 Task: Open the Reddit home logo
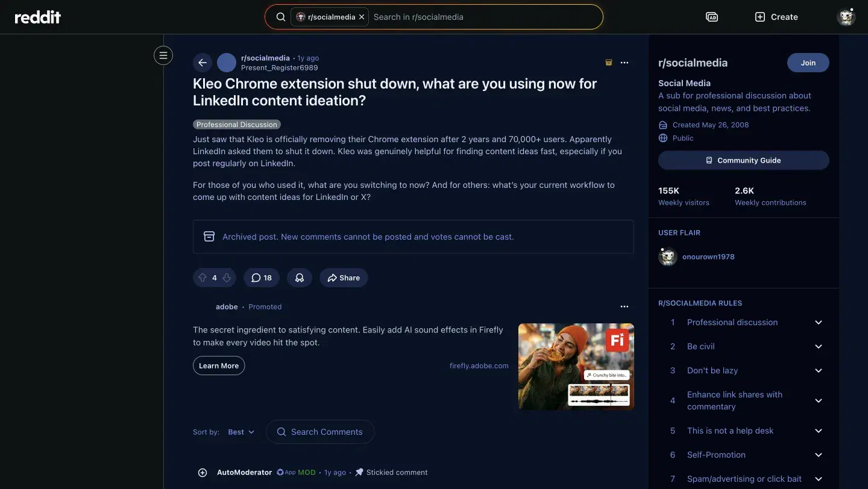click(x=37, y=17)
